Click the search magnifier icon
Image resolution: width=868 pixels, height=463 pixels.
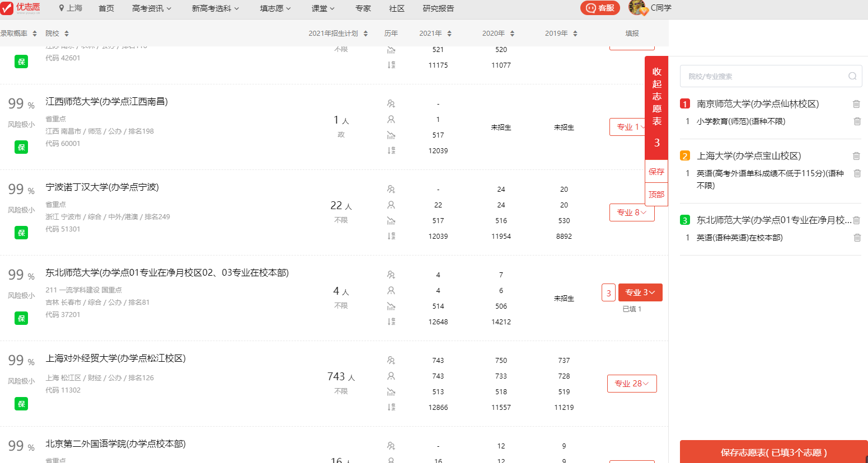pyautogui.click(x=852, y=76)
